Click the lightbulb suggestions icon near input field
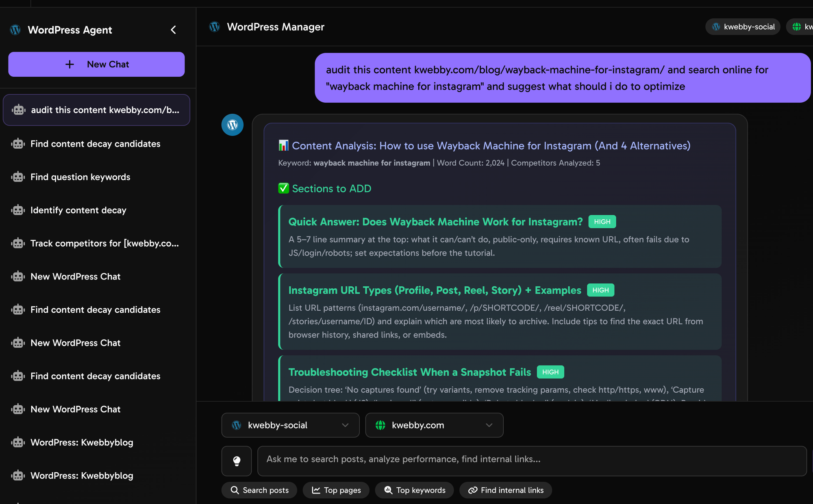 click(x=237, y=461)
